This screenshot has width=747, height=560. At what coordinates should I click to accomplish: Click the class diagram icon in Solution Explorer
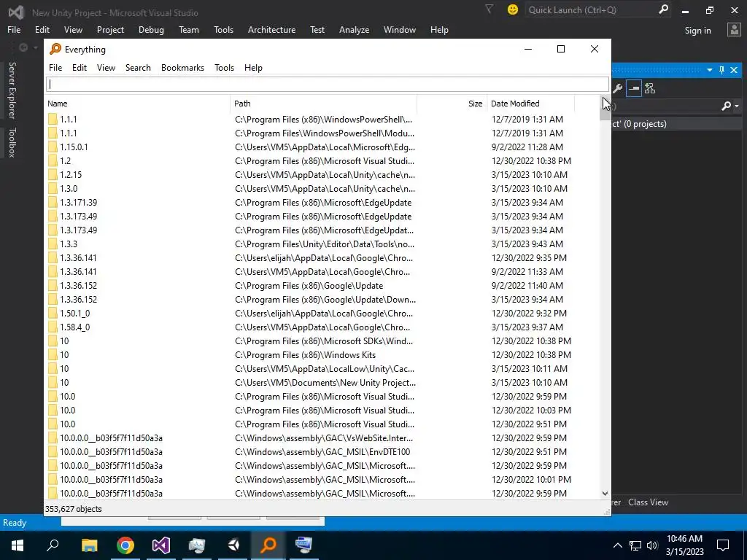650,88
